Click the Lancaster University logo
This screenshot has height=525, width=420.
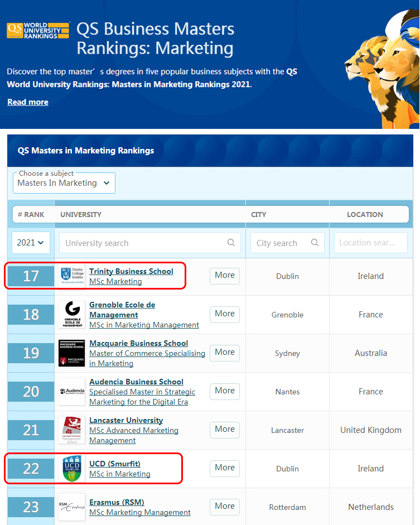click(x=72, y=430)
